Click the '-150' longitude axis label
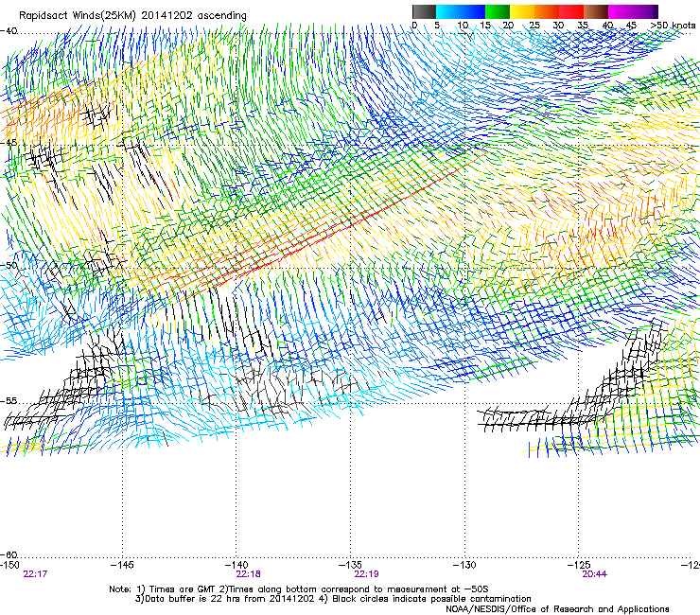Viewport: 700px width, 615px height. [x=9, y=565]
